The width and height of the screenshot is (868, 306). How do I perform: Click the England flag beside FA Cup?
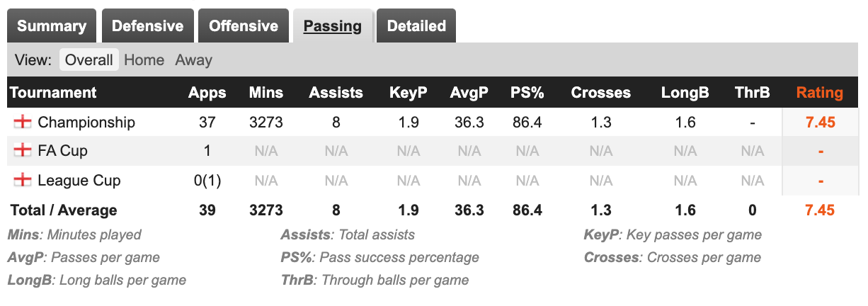23,151
